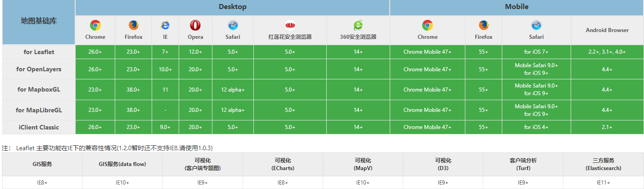Select the Internet Explorer icon
The image size is (644, 189).
point(165,25)
